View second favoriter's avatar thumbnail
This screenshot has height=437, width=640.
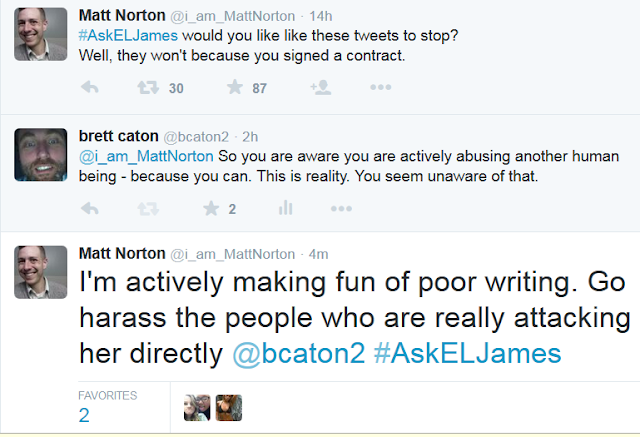pos(229,407)
